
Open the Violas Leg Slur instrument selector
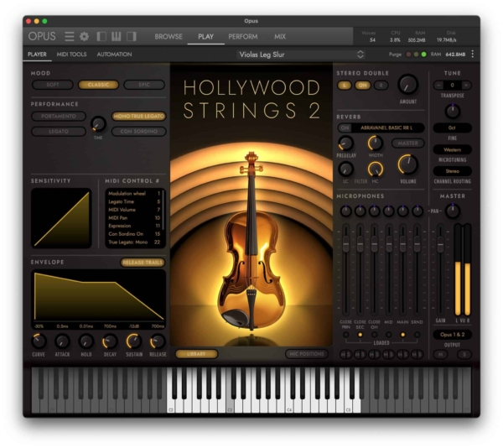pos(301,55)
